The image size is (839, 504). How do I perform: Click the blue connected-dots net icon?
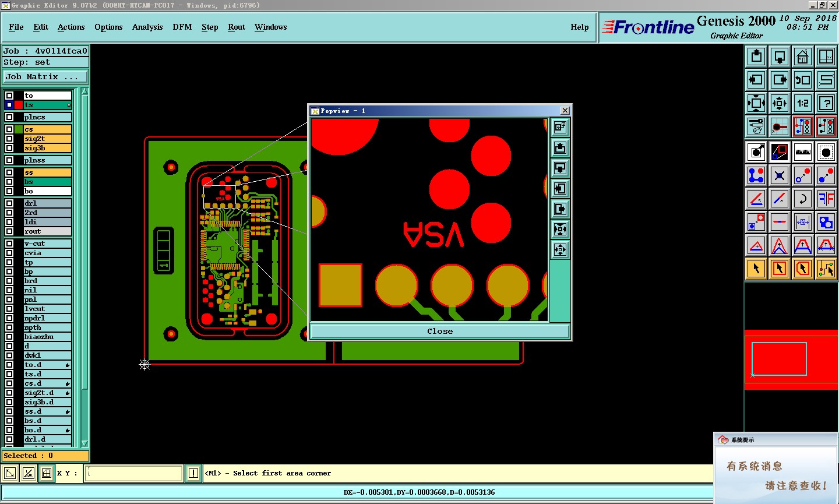[756, 175]
